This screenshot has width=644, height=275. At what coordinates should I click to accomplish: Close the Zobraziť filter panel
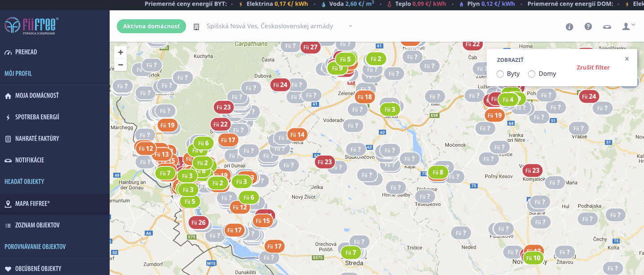pos(627,59)
